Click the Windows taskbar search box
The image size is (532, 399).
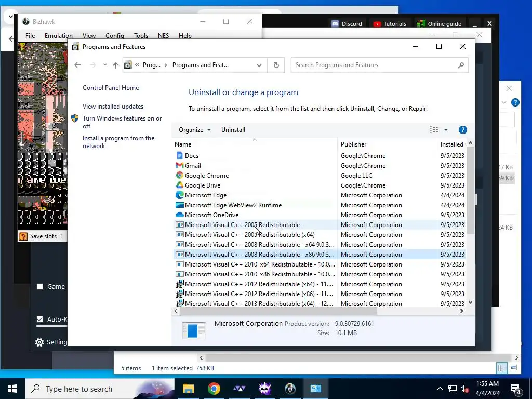point(100,389)
